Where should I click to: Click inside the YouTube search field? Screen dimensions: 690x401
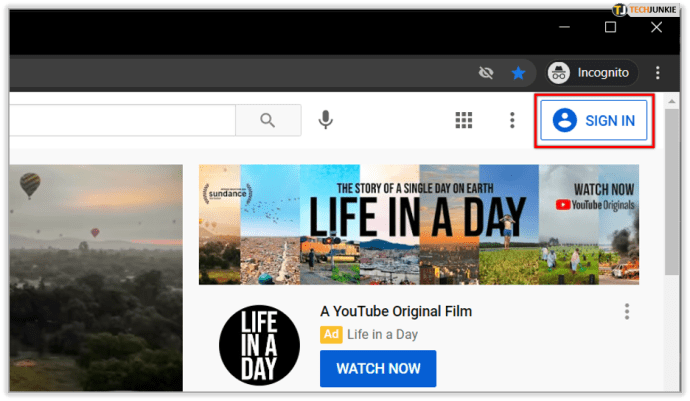point(122,120)
